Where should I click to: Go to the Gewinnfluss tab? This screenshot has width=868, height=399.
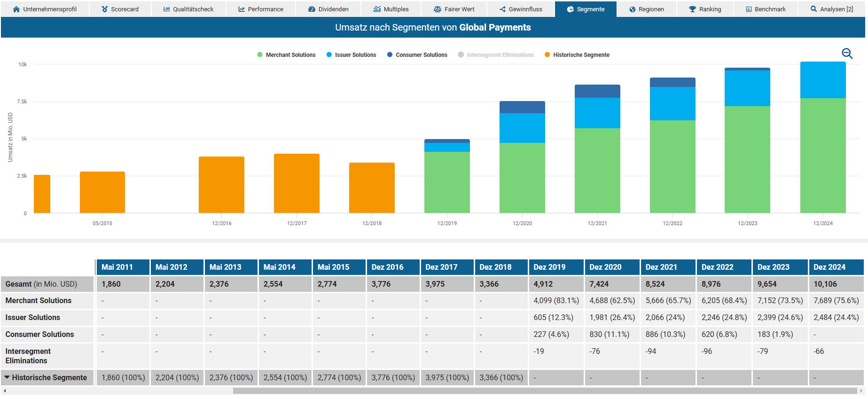click(521, 9)
